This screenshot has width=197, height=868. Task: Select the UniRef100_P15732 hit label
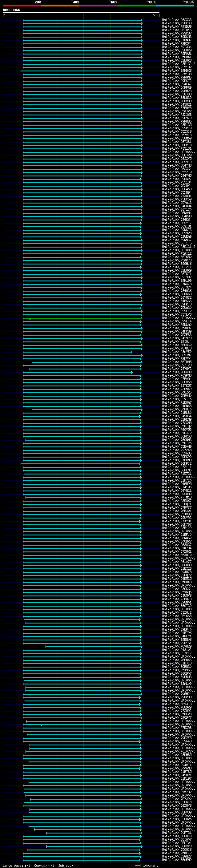177,792
